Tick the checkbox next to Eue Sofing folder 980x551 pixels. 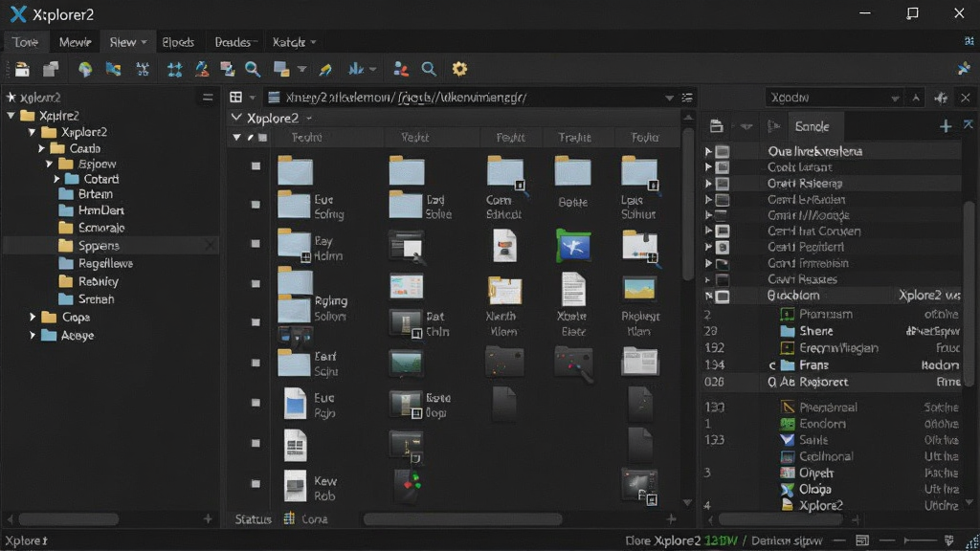point(256,205)
